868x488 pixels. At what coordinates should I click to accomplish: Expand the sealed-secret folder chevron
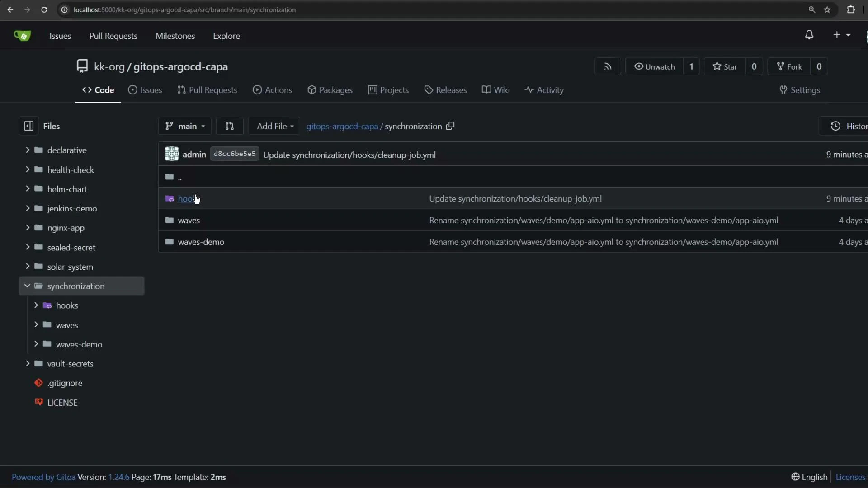28,247
